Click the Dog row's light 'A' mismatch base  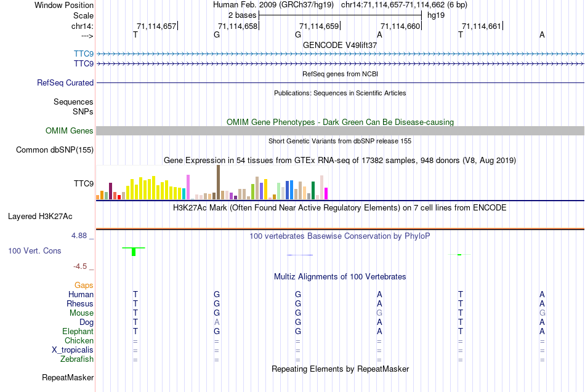coord(217,322)
